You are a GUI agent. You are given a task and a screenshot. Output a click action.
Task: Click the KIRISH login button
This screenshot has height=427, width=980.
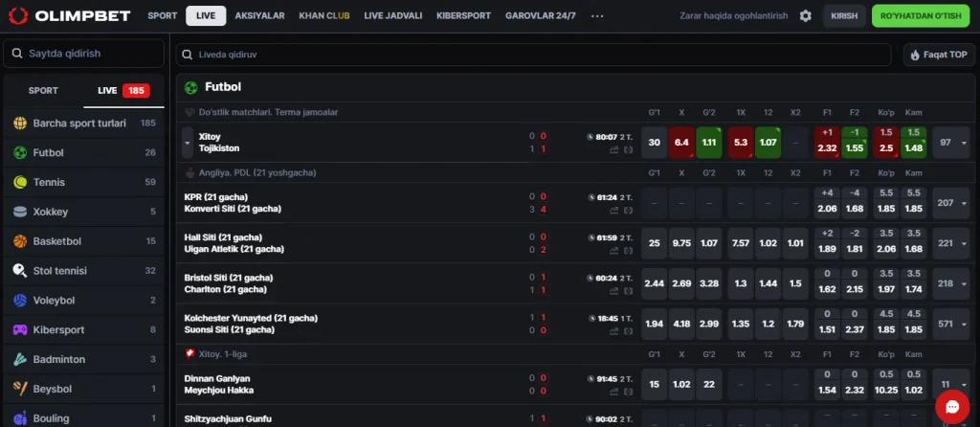(844, 15)
